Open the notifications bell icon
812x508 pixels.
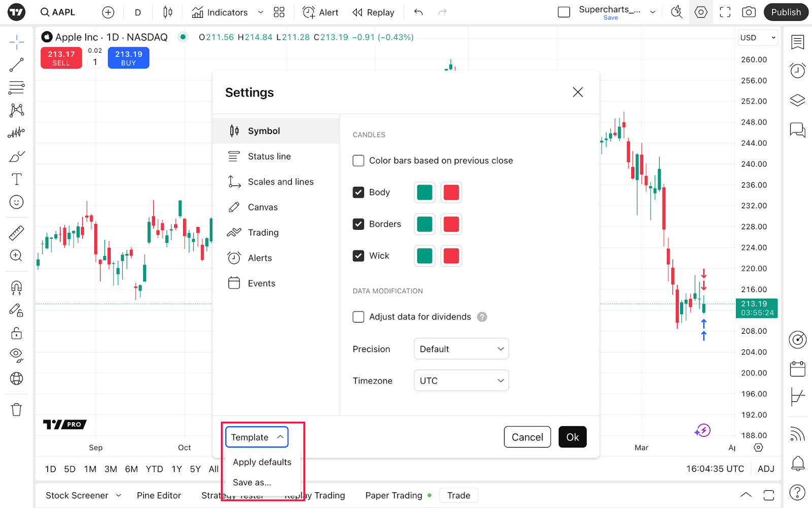tap(798, 463)
